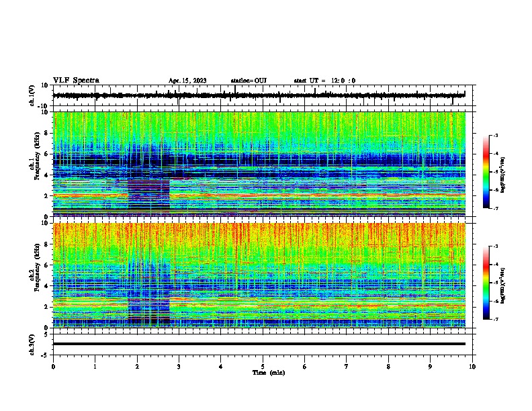532x411 pixels.
Task: Click time-axis tick label "8"
Action: (x=388, y=367)
